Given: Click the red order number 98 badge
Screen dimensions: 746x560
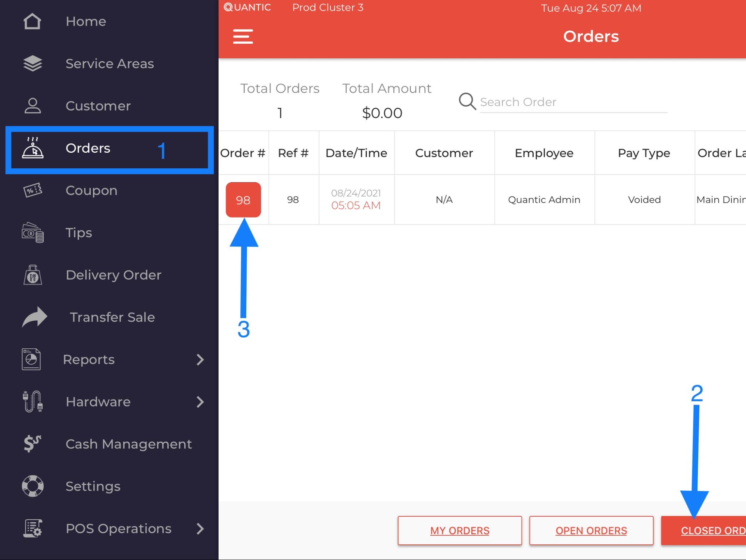Looking at the screenshot, I should [243, 200].
